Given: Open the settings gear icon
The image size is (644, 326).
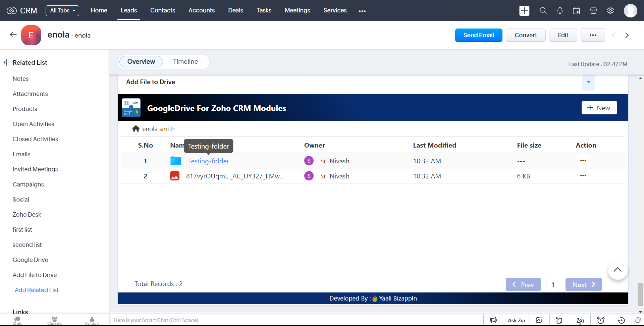Looking at the screenshot, I should [610, 11].
